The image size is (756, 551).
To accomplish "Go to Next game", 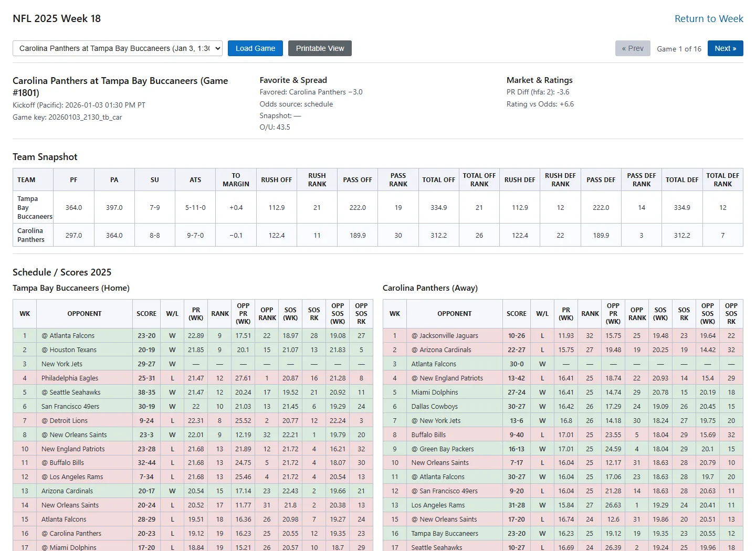I will (x=725, y=48).
